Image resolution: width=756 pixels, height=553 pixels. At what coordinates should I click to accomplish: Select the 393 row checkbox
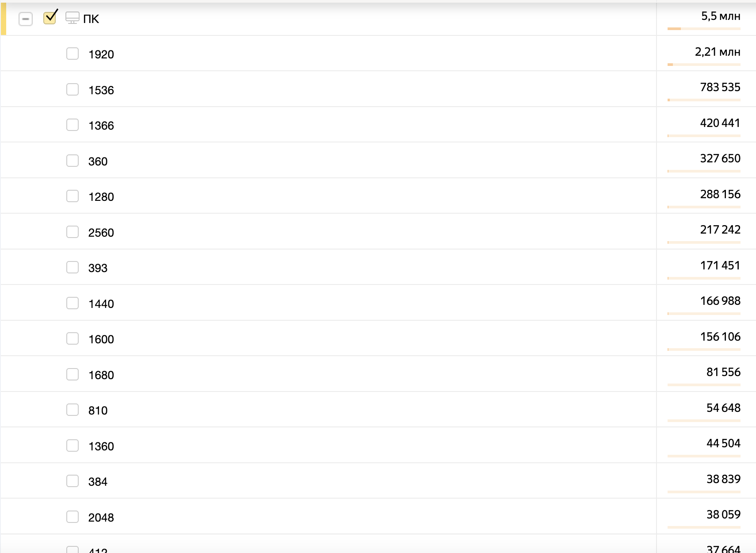pyautogui.click(x=73, y=268)
